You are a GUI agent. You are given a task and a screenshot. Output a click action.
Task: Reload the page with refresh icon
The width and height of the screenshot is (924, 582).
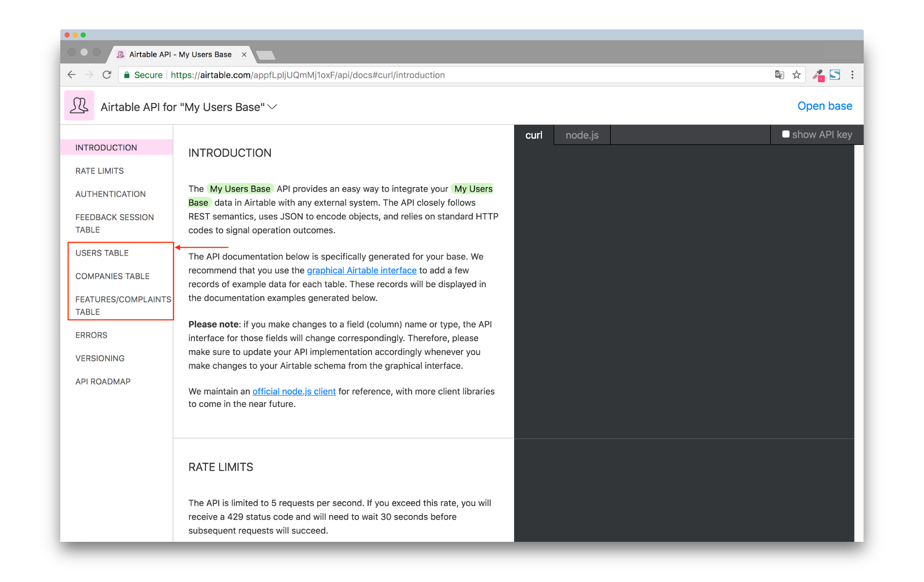(107, 75)
